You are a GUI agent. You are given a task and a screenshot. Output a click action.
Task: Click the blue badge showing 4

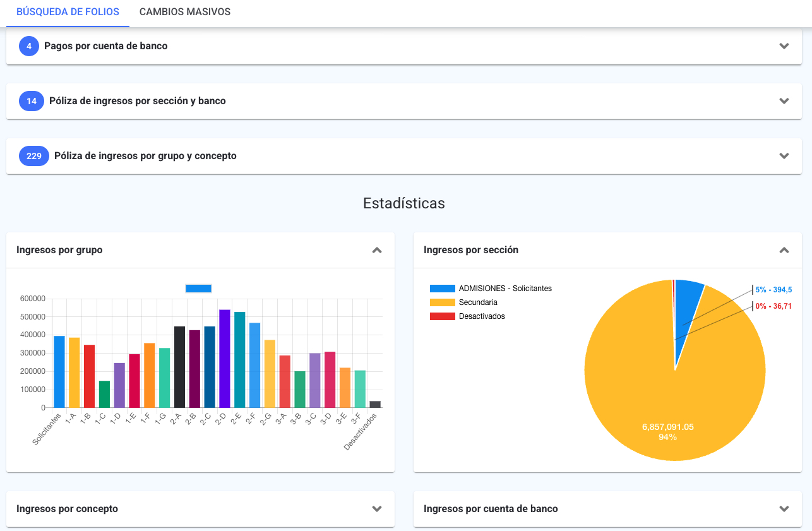click(29, 46)
